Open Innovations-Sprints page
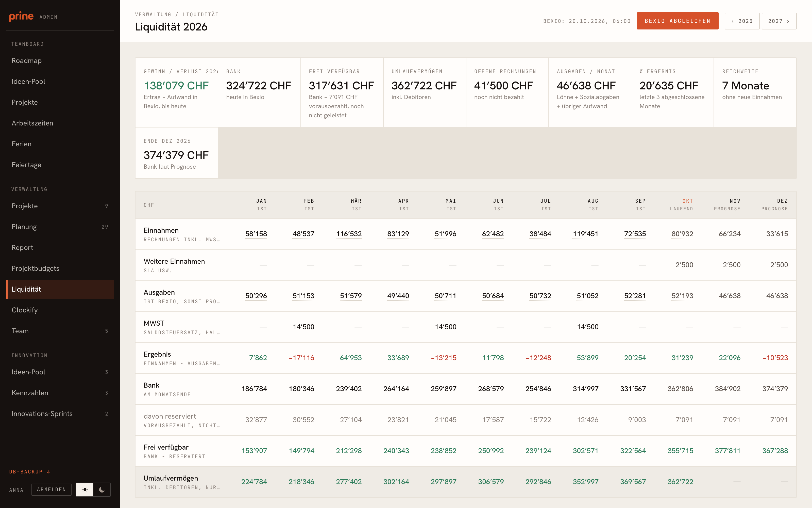This screenshot has width=812, height=508. pyautogui.click(x=60, y=414)
